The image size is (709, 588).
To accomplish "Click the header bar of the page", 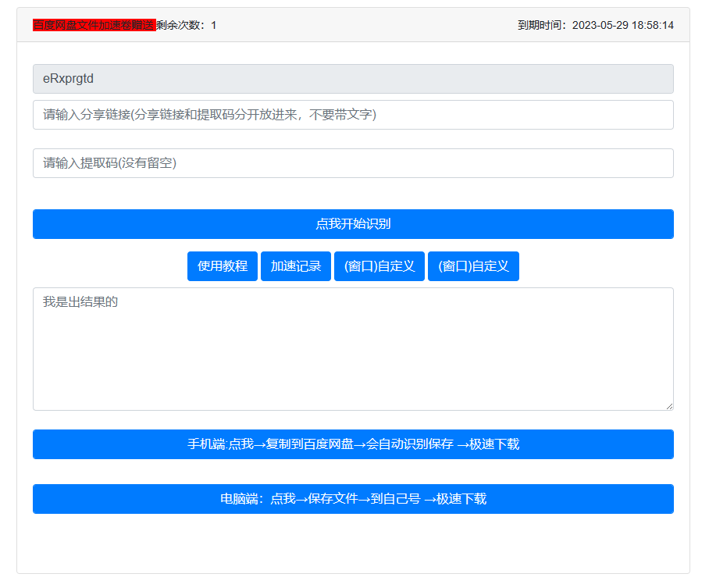I will point(352,24).
